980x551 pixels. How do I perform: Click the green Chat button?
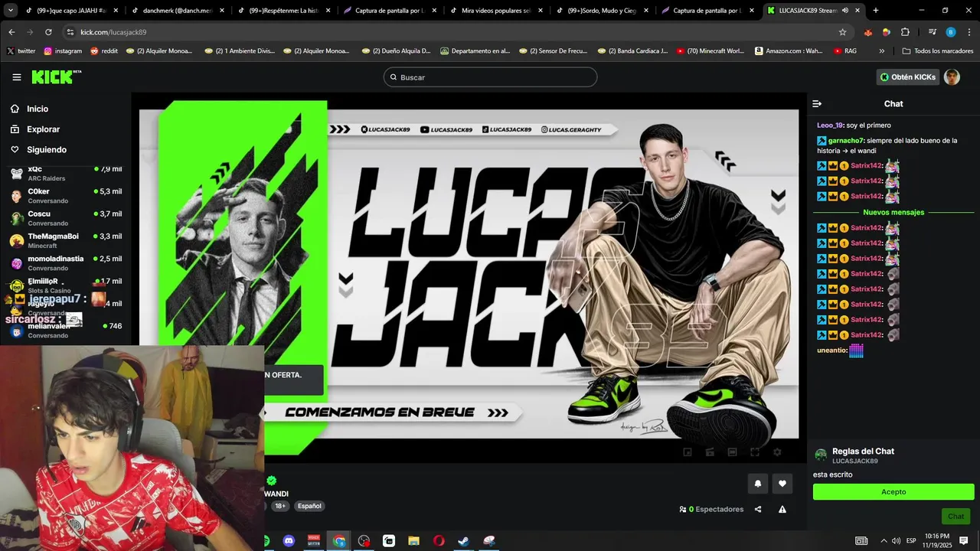tap(956, 516)
